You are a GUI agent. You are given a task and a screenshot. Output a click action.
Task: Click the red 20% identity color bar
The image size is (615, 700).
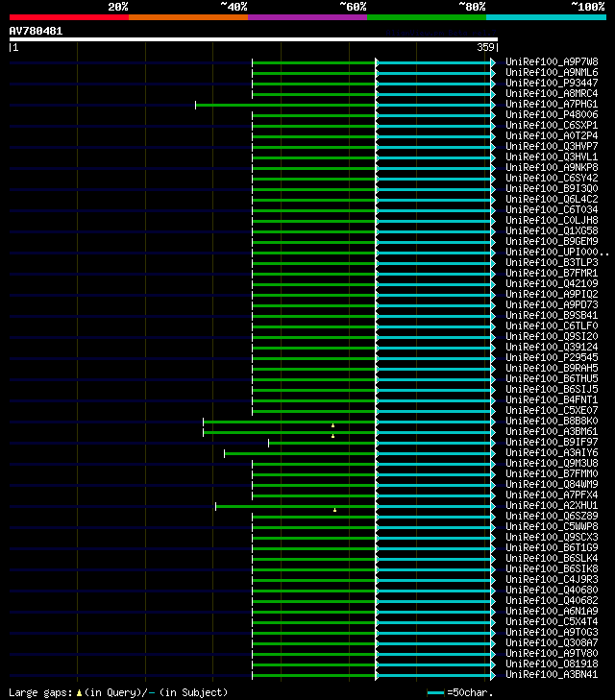[69, 17]
